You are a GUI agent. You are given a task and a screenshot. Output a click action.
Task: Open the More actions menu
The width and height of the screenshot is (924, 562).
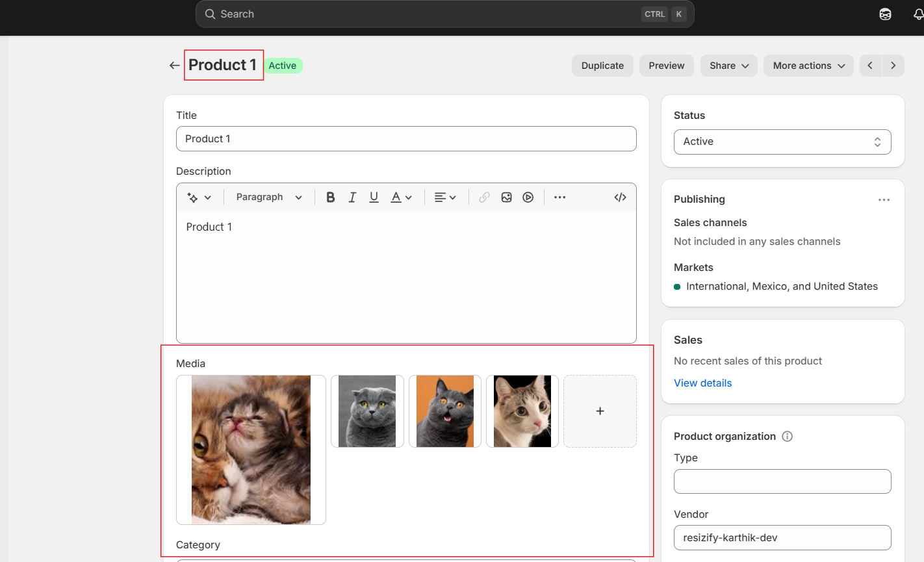point(808,65)
